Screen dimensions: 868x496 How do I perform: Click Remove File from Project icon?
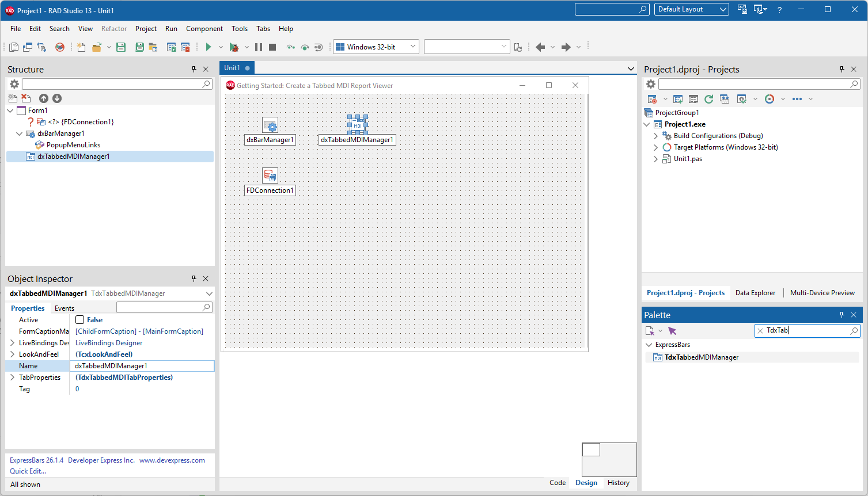tap(185, 47)
